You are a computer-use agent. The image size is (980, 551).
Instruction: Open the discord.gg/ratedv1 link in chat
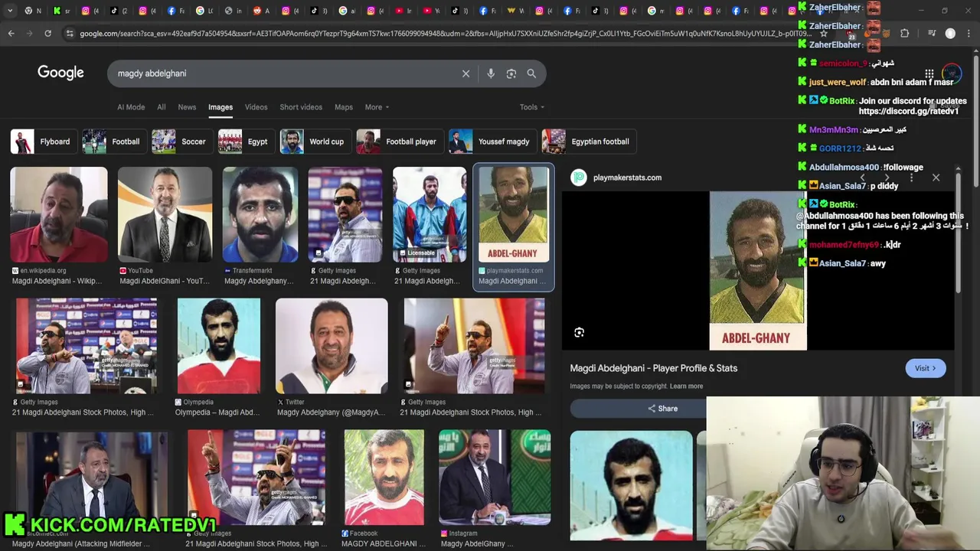909,112
